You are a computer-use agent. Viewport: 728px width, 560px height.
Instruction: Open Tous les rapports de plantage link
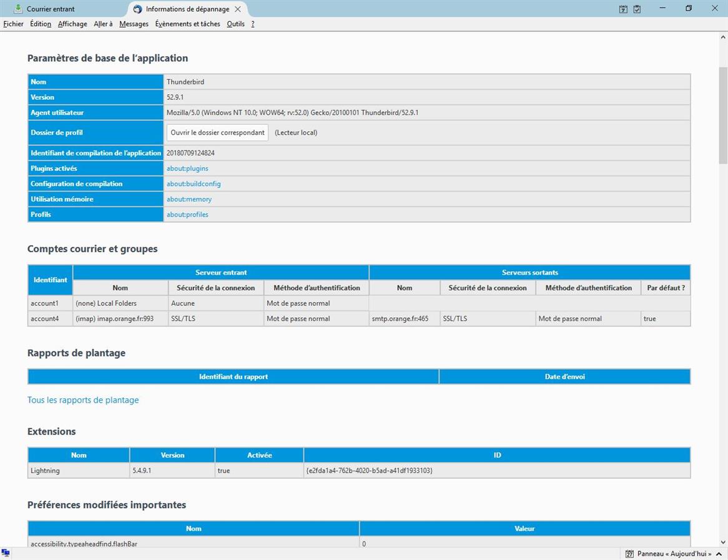[83, 400]
